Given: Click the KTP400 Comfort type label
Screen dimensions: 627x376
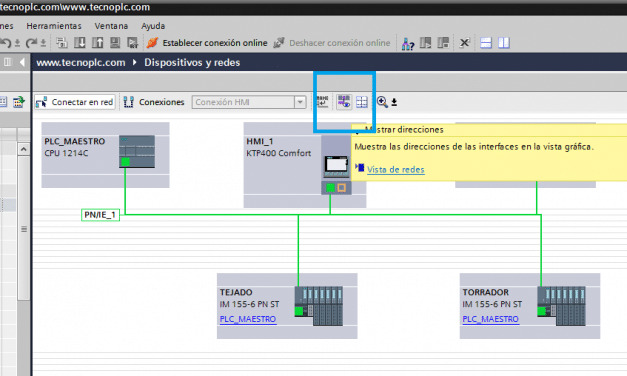Looking at the screenshot, I should (x=279, y=153).
